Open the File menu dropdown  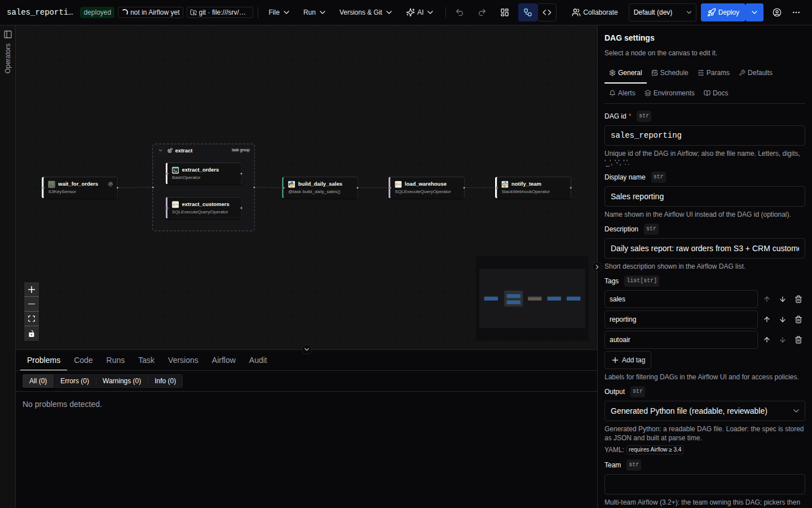point(279,12)
